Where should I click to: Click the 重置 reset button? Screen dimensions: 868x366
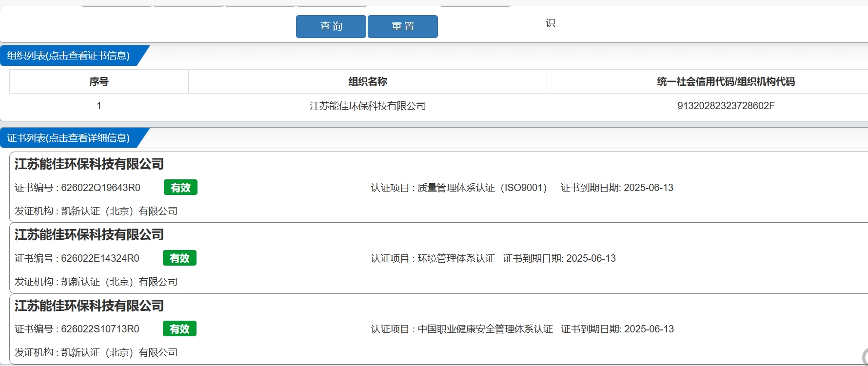pyautogui.click(x=403, y=26)
